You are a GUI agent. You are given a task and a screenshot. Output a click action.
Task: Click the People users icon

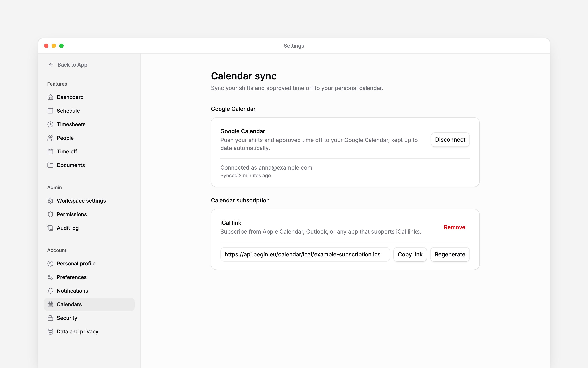pyautogui.click(x=50, y=138)
